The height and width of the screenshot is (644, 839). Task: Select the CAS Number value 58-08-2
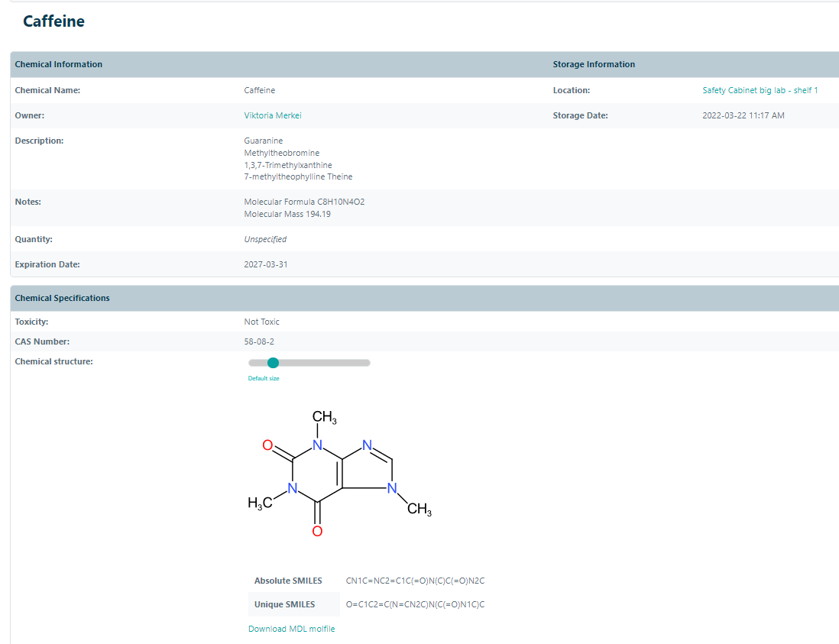point(259,341)
